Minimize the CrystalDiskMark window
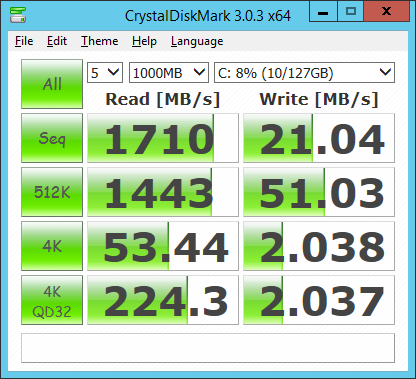The image size is (416, 379). pyautogui.click(x=323, y=11)
